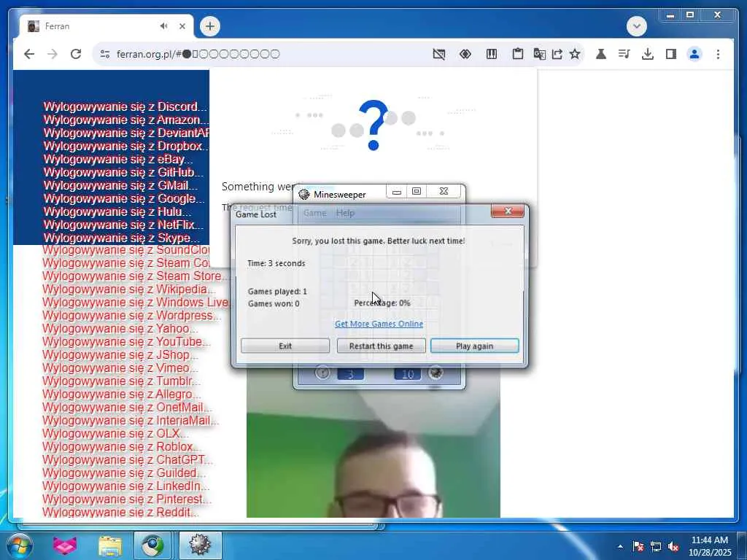The height and width of the screenshot is (560, 747).
Task: Open the Help menu in Minesweeper
Action: [345, 213]
